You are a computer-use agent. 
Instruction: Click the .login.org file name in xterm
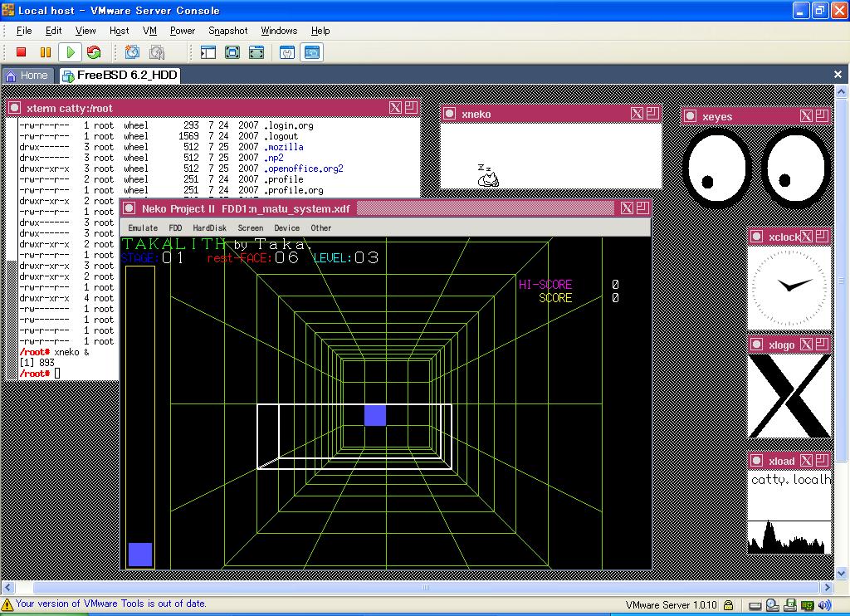pyautogui.click(x=289, y=125)
